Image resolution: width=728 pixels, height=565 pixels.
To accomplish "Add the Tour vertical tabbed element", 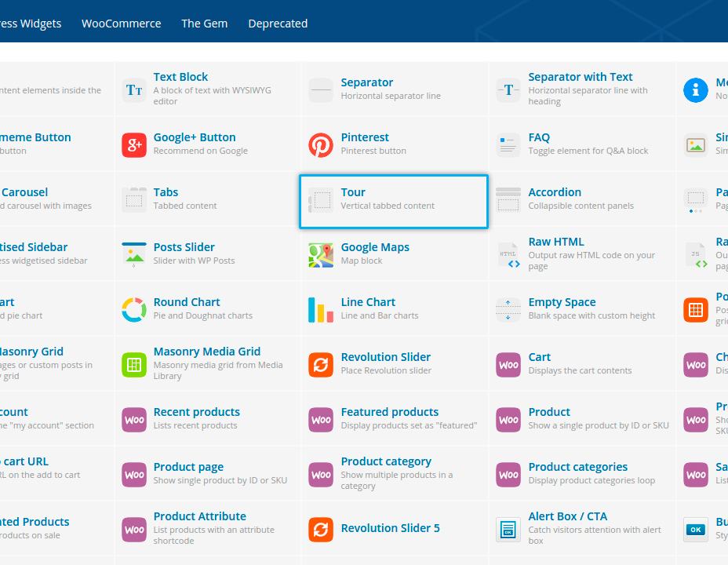I will [394, 201].
